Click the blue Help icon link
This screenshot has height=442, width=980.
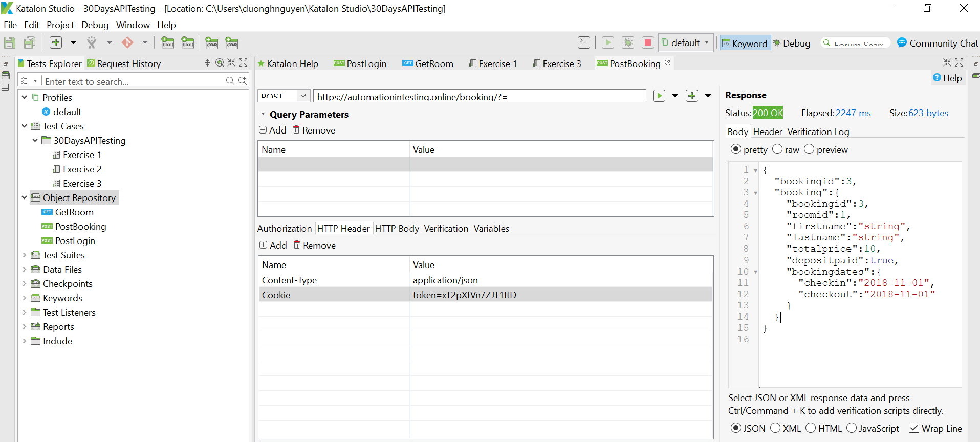click(947, 78)
